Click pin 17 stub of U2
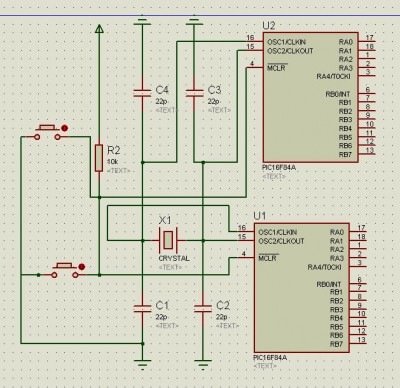This screenshot has width=400, height=388. point(367,42)
